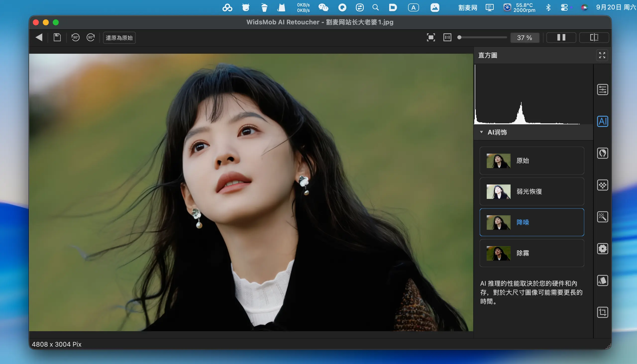Open the checkerboard background tool icon
The height and width of the screenshot is (364, 637).
(x=602, y=185)
